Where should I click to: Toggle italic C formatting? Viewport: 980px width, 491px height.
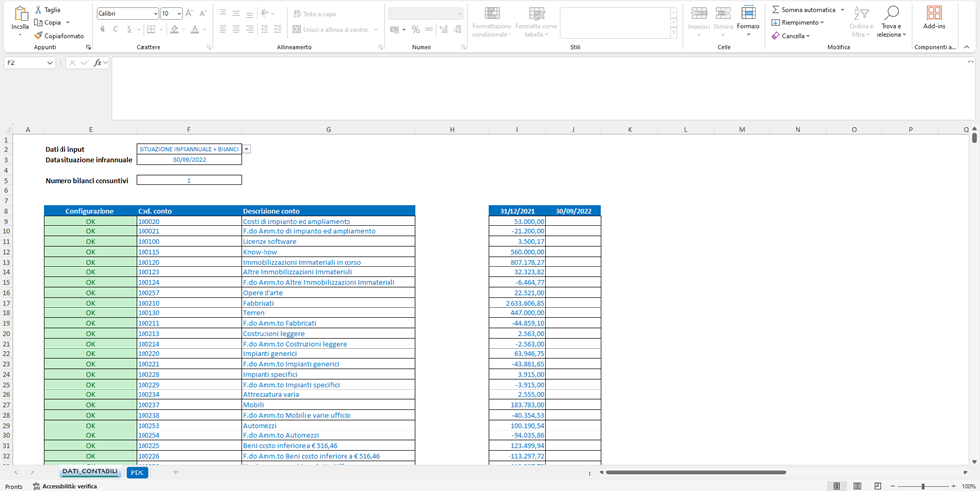[115, 29]
